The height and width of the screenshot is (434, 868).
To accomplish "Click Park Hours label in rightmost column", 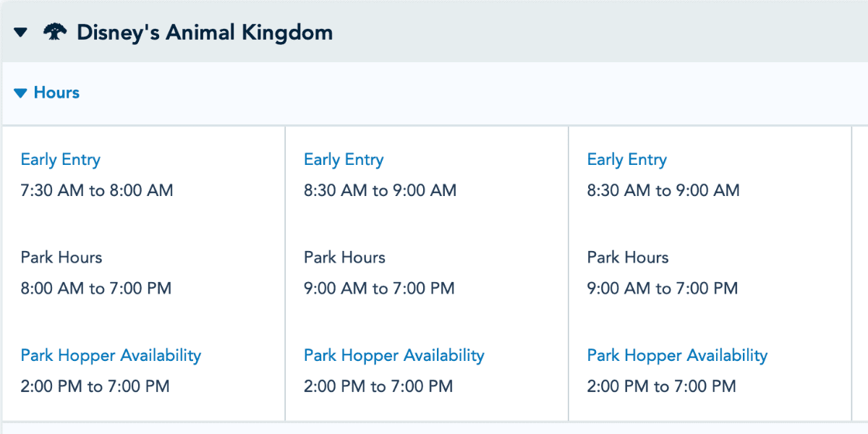I will tap(628, 258).
